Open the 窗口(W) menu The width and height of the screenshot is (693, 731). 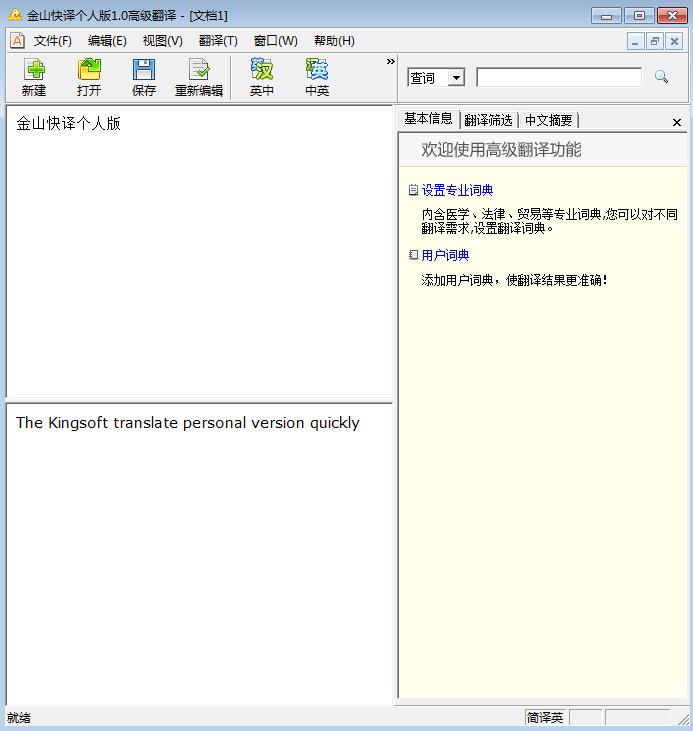[275, 41]
